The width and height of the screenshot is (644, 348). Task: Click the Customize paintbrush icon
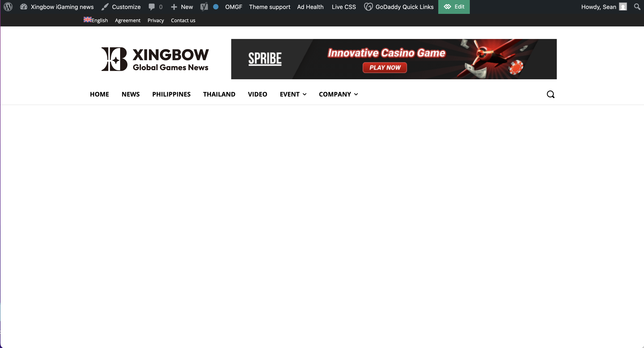(105, 7)
